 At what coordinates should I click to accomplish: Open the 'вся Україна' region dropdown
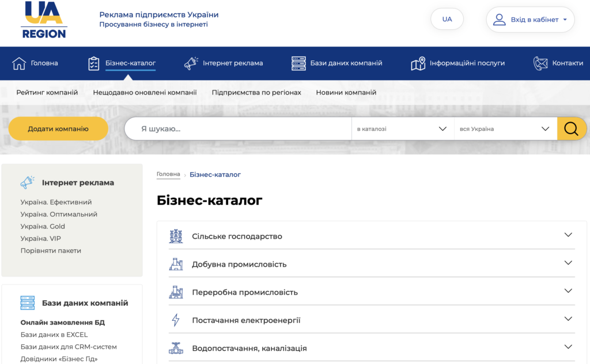tap(505, 128)
